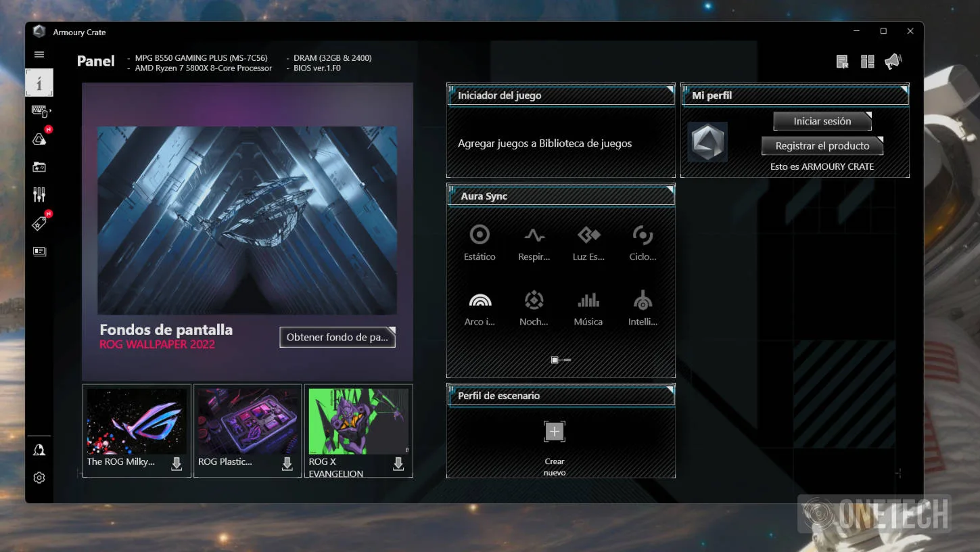Click the BIOS ver.1.F0 text
This screenshot has height=552, width=980.
317,68
